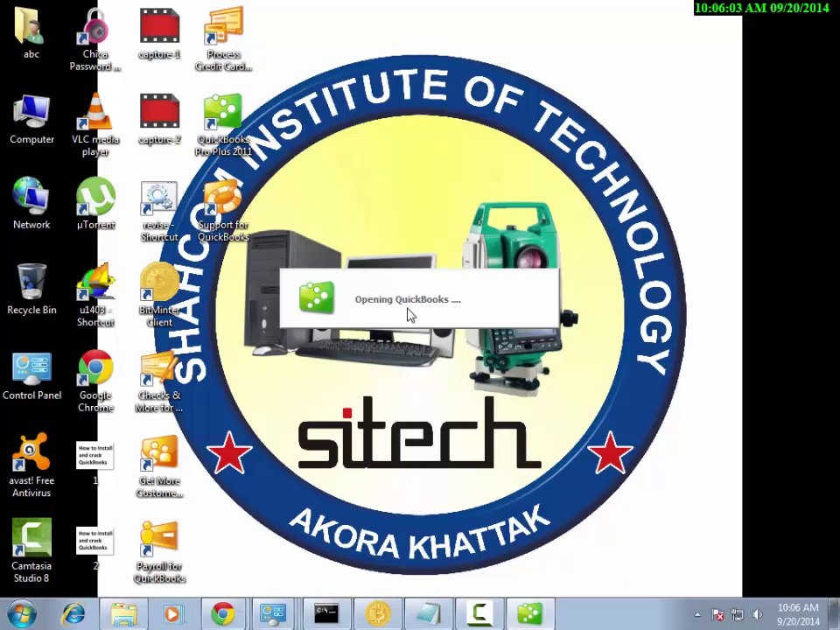
Task: Launch µTorrent desktop shortcut
Action: coord(95,204)
